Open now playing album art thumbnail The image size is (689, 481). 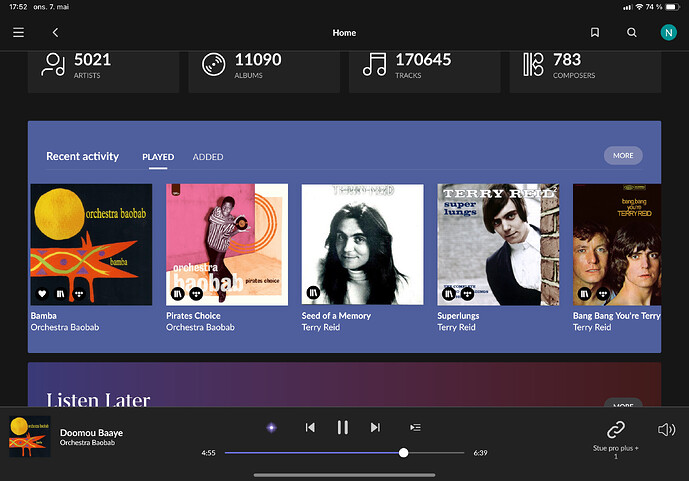(30, 437)
